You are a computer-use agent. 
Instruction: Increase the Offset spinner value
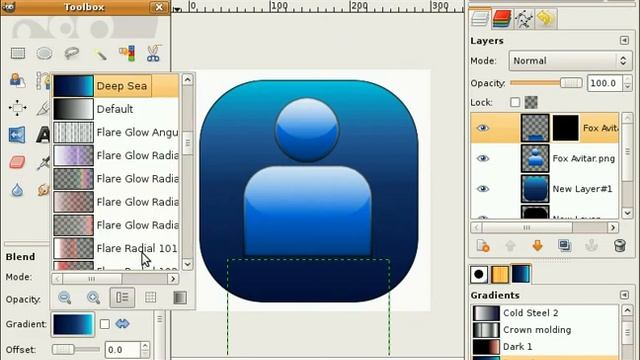click(145, 346)
